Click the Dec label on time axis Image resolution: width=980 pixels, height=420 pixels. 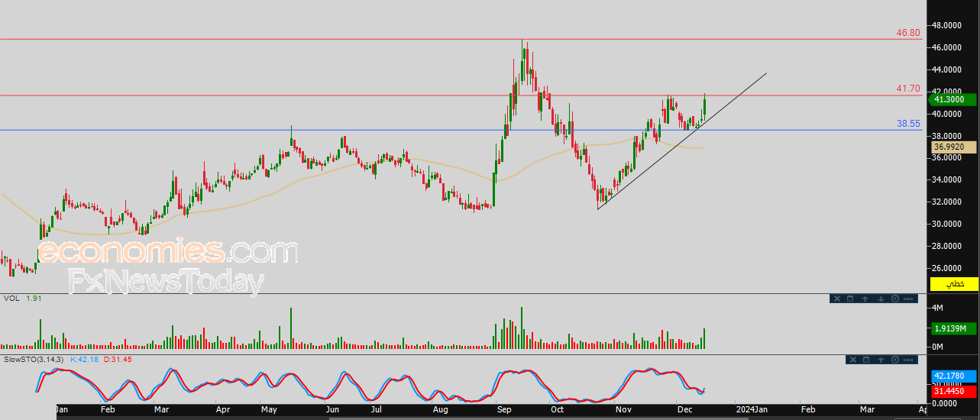(687, 410)
